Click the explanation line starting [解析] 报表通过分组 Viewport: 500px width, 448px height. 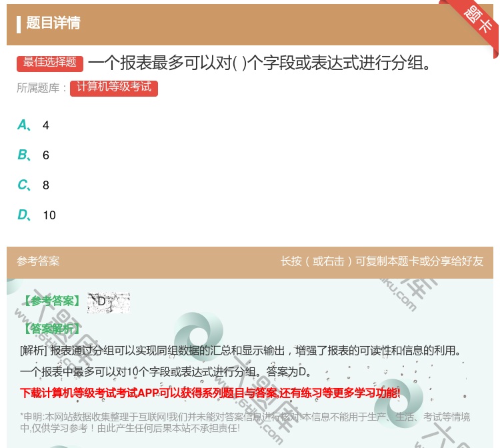coord(240,351)
